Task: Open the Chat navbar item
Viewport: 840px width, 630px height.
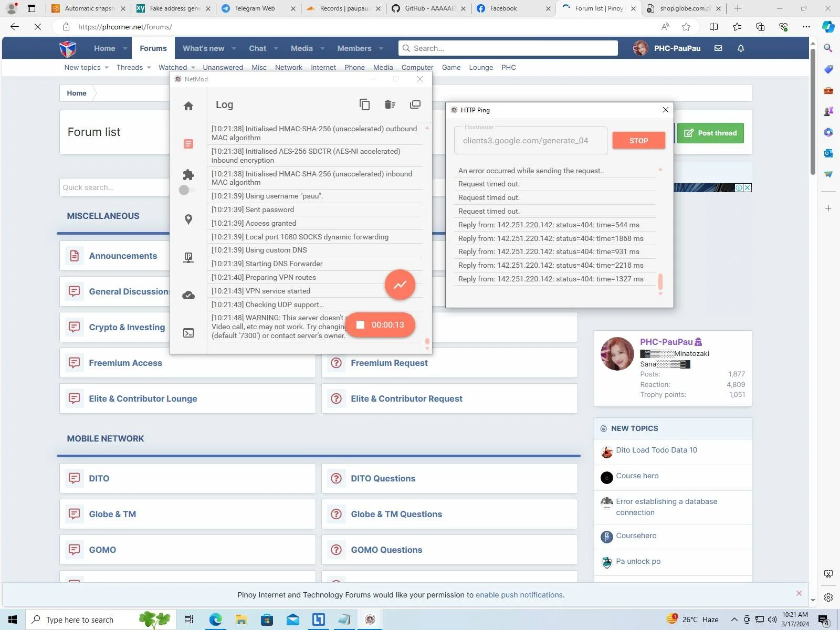Action: (257, 48)
